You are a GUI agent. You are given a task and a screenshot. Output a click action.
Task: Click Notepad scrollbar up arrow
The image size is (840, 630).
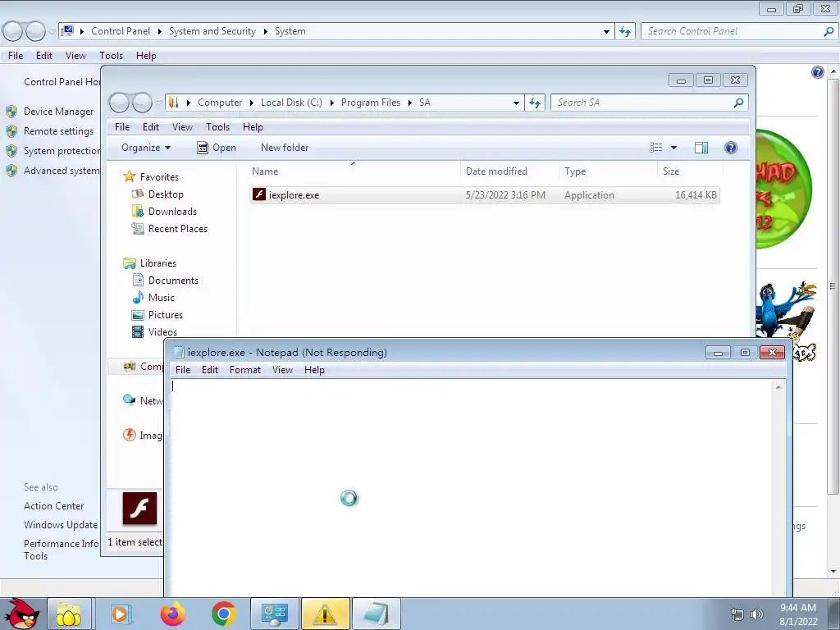point(778,387)
